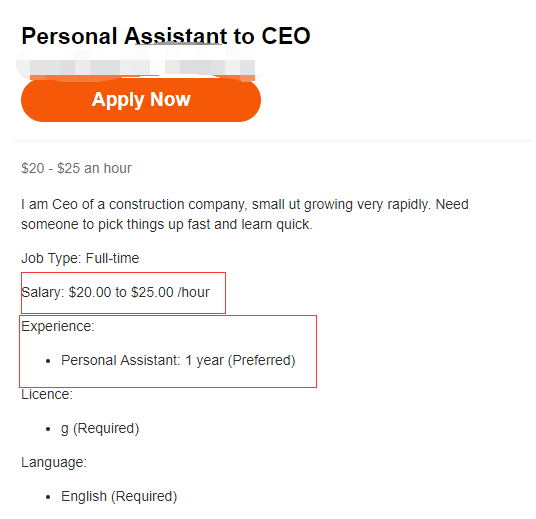Click the blurred company name under the title

(x=137, y=64)
